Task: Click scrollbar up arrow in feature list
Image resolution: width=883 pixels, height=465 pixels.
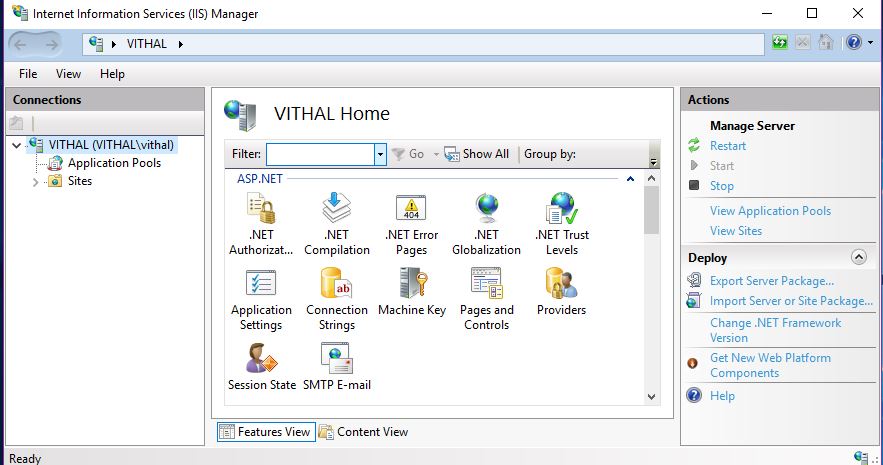Action: [x=652, y=178]
